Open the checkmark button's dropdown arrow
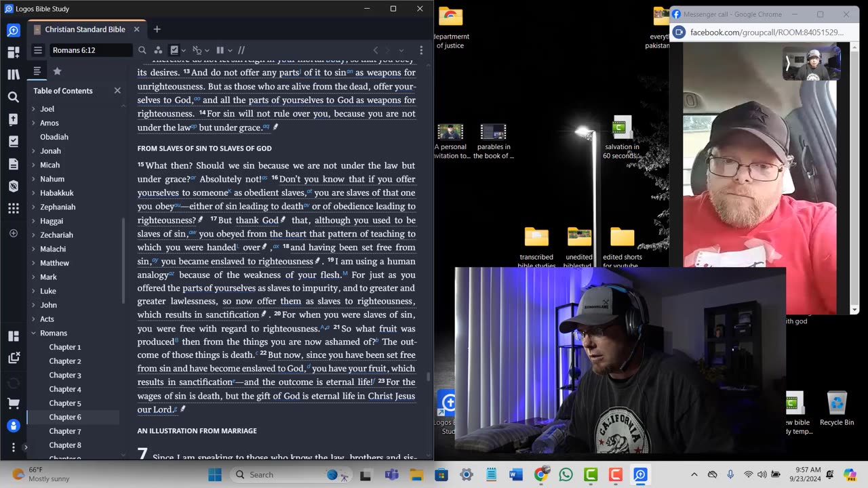Viewport: 868px width, 488px height. 183,50
